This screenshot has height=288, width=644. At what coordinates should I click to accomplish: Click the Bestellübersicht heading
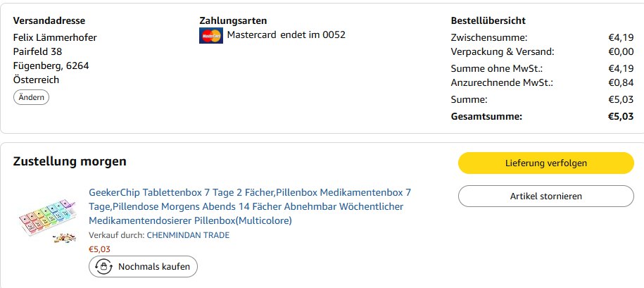(x=488, y=21)
